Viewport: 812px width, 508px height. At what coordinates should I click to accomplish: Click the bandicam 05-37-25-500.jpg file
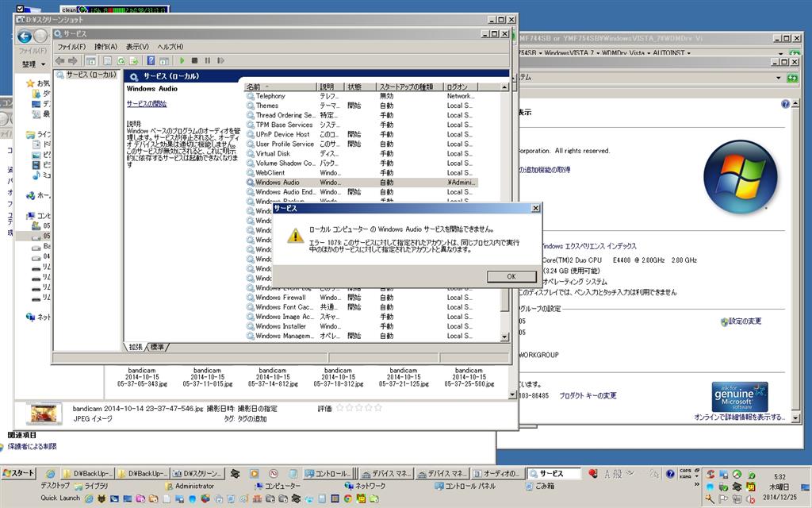click(x=469, y=377)
